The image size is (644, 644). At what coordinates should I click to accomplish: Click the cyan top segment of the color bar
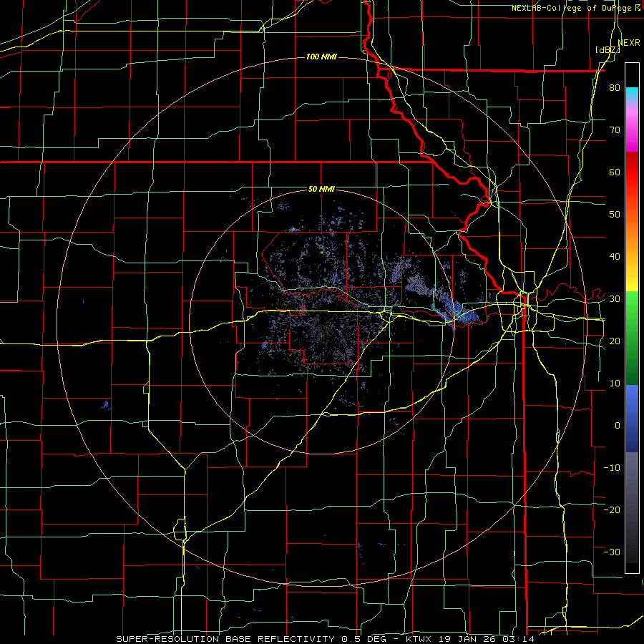(632, 94)
